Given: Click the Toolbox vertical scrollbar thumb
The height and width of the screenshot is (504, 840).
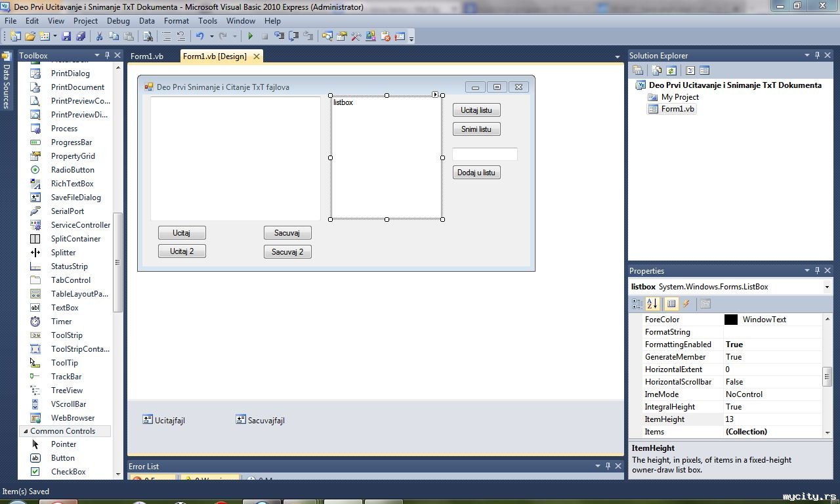Looking at the screenshot, I should [118, 262].
